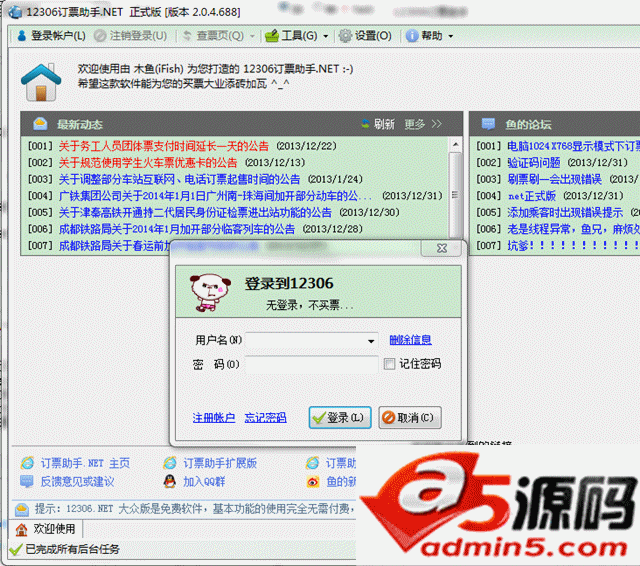Viewport: 640px width, 566px height.
Task: Select the 欢迎使用 tab
Action: click(46, 529)
